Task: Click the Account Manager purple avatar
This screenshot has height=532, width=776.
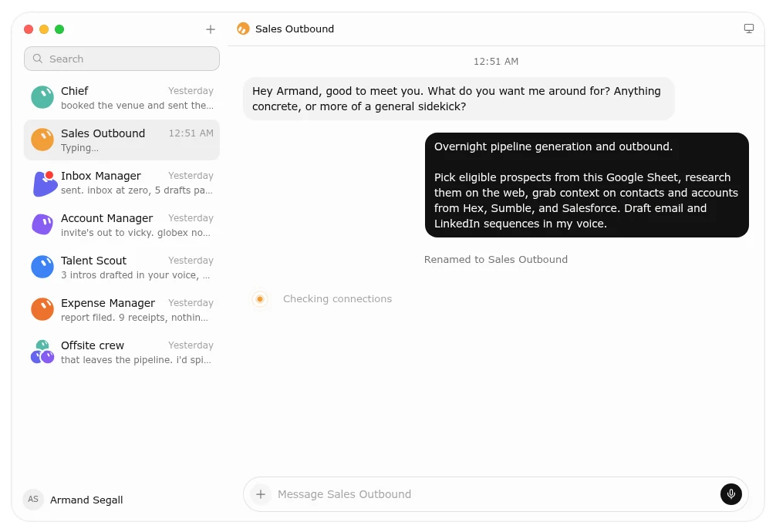Action: coord(42,224)
